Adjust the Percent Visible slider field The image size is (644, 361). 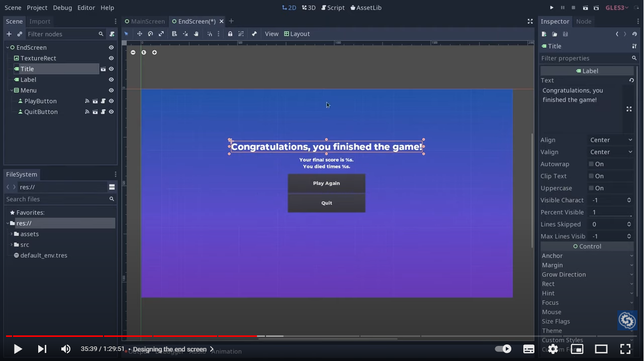pos(610,212)
